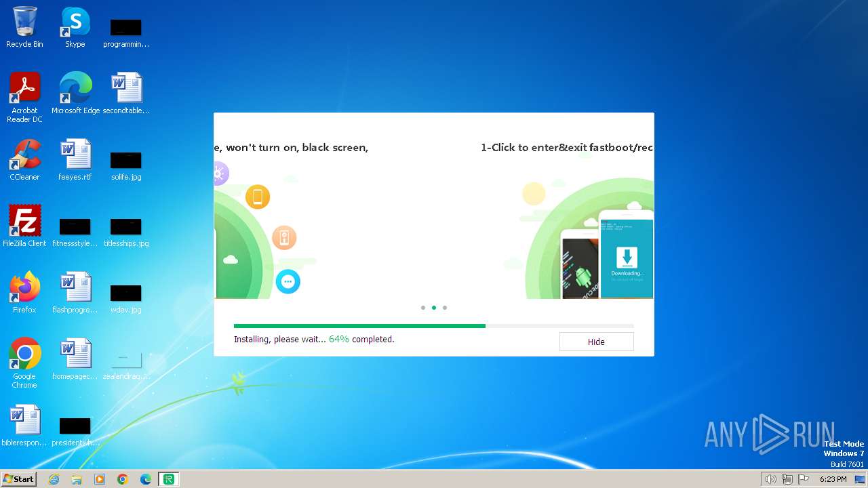Hide the installer window

(x=596, y=342)
